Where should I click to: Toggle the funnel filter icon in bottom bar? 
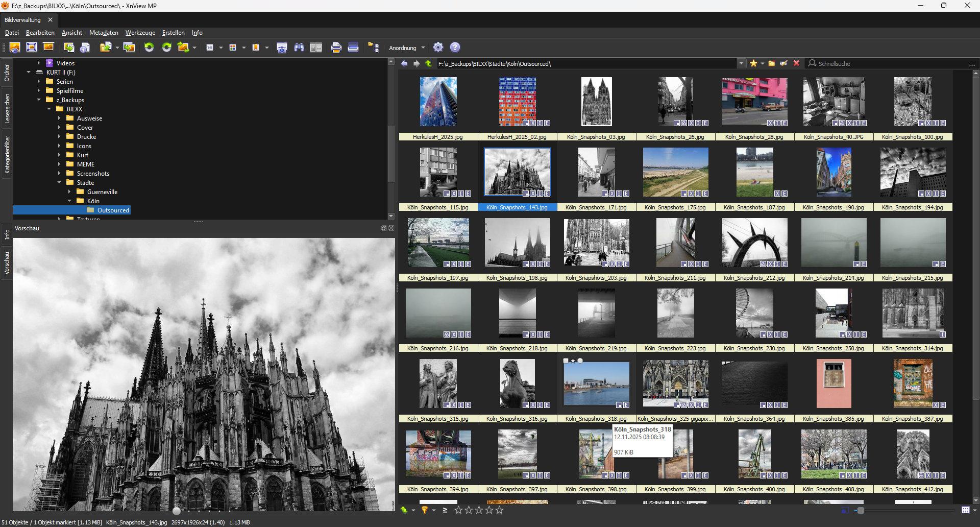coord(424,510)
